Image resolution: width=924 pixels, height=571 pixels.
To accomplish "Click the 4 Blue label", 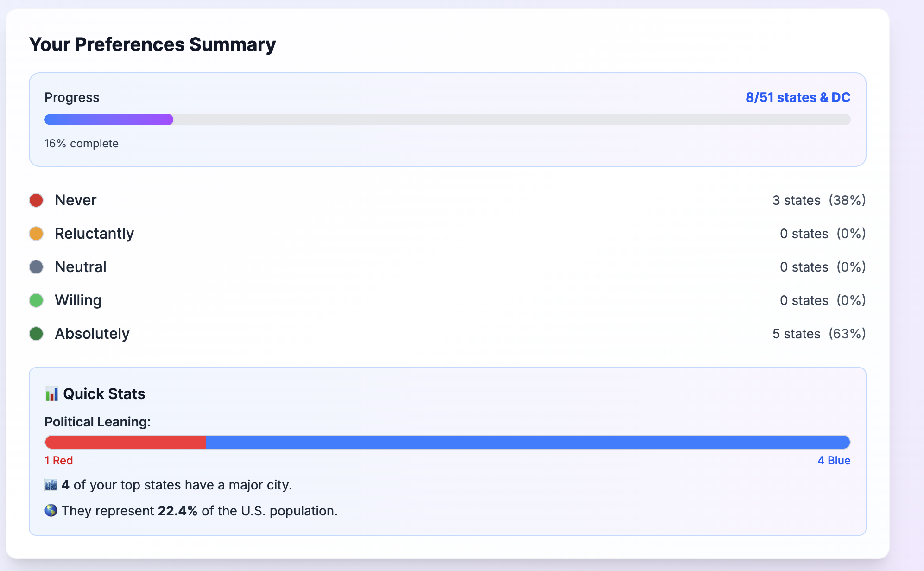I will (834, 461).
